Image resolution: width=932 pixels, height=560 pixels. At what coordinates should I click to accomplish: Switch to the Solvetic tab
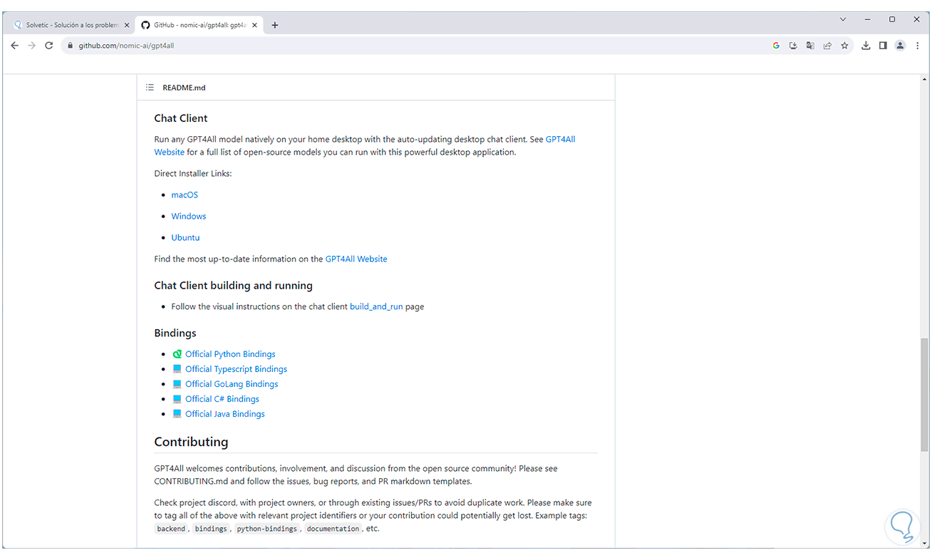click(72, 25)
